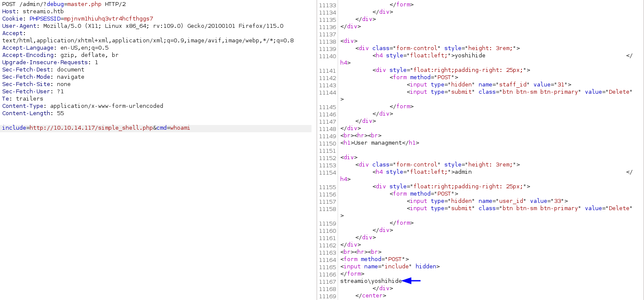Click the Accept-Encoding header line
This screenshot has width=644, height=300.
(60, 55)
